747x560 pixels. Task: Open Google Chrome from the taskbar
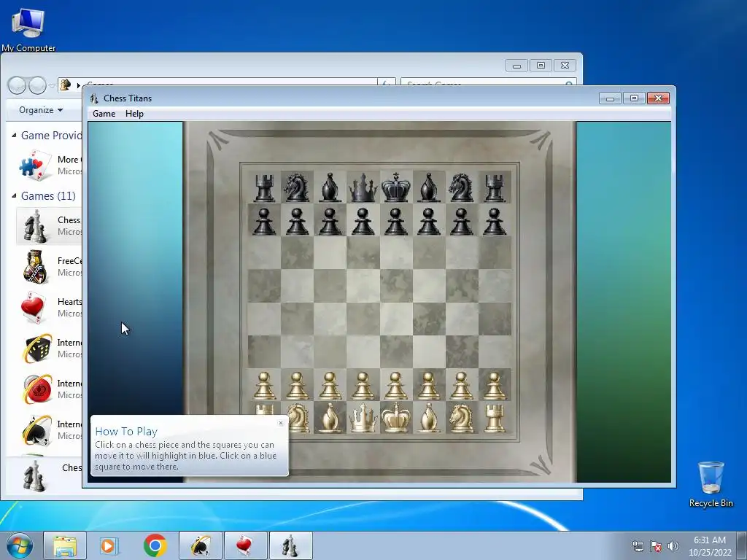coord(155,545)
